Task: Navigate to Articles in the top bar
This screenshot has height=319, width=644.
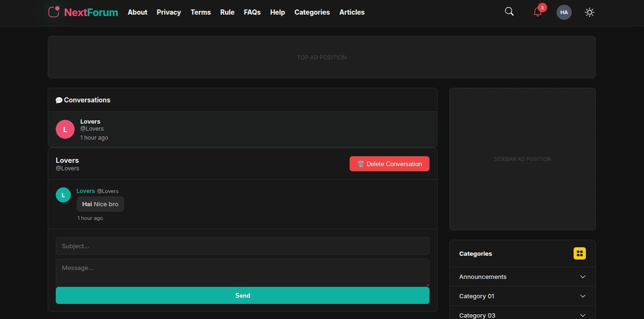Action: point(352,12)
